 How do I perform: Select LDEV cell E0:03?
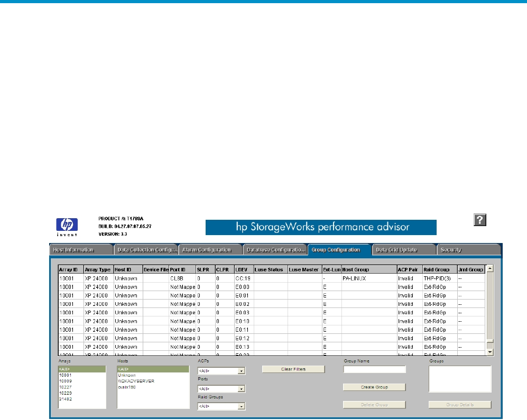point(244,312)
